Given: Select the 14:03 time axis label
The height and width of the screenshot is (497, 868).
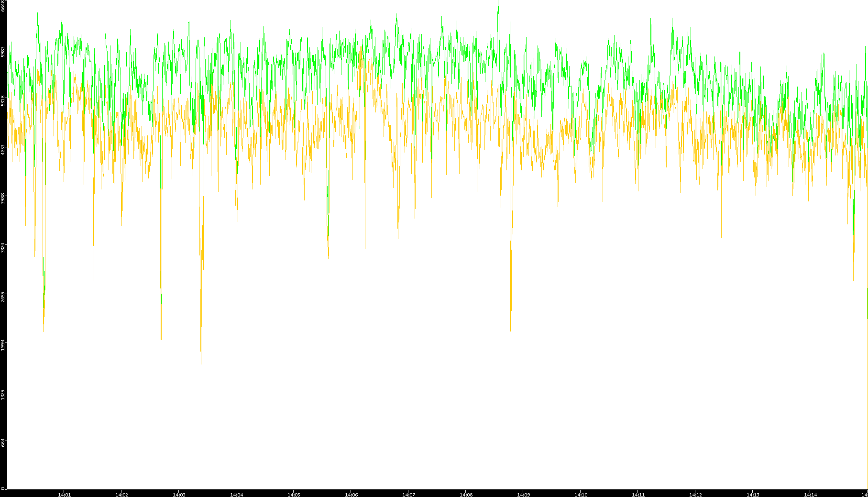Looking at the screenshot, I should (179, 495).
